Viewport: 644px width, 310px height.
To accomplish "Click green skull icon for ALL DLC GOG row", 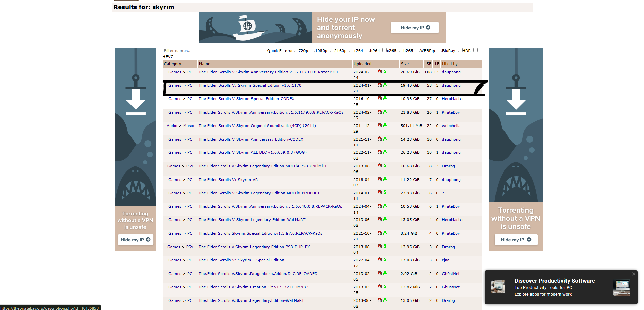I will click(385, 152).
